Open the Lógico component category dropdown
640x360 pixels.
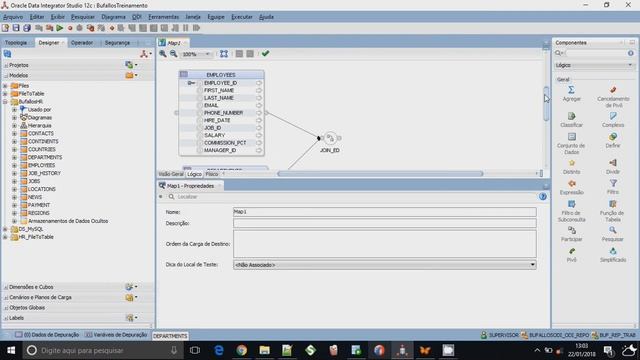click(x=630, y=65)
